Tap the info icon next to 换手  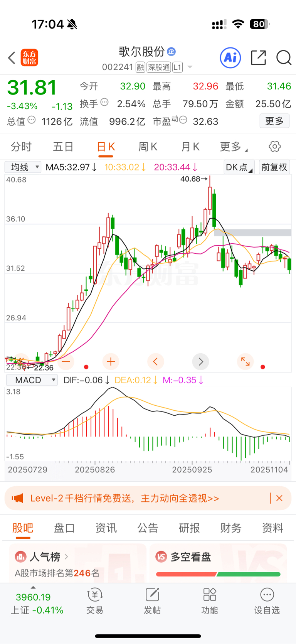click(104, 103)
